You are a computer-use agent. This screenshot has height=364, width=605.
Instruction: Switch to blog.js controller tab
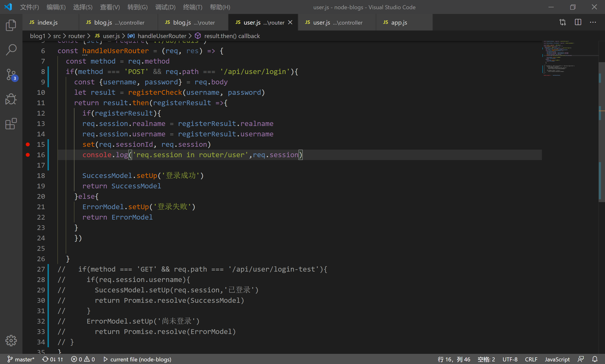coord(118,22)
